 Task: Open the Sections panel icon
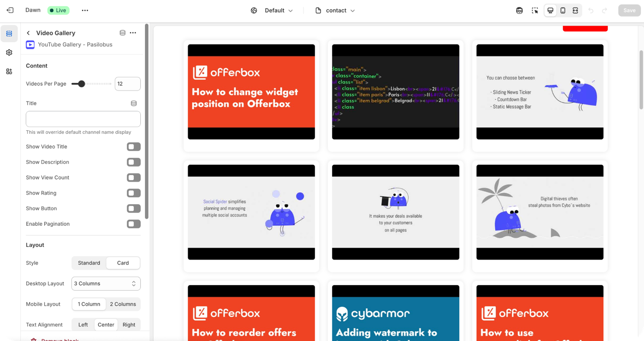9,34
